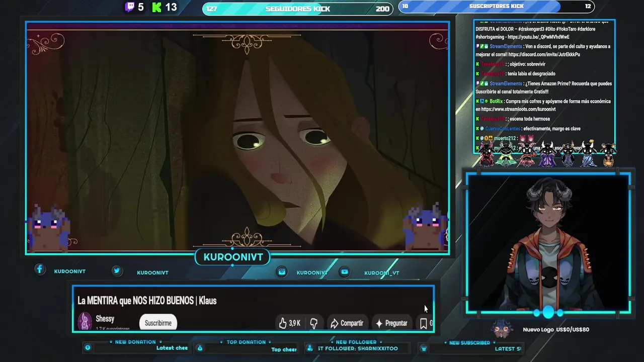Click the message 'tenia labia el desgraciado'
644x362 pixels.
(531, 74)
